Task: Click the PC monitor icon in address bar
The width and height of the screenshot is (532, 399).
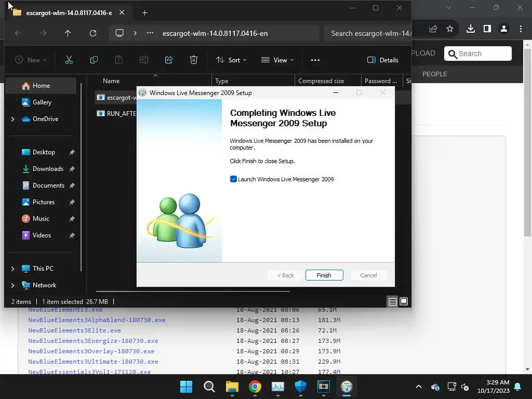Action: 119,33
